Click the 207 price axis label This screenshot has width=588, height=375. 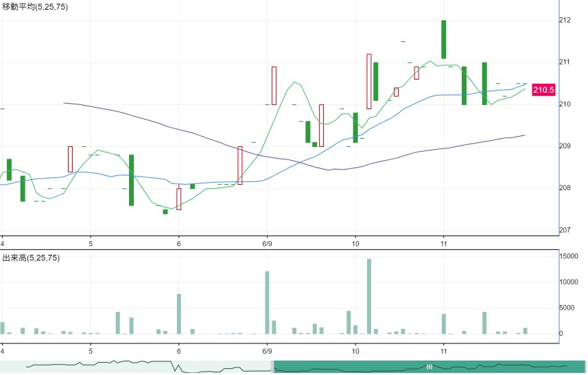pyautogui.click(x=565, y=230)
